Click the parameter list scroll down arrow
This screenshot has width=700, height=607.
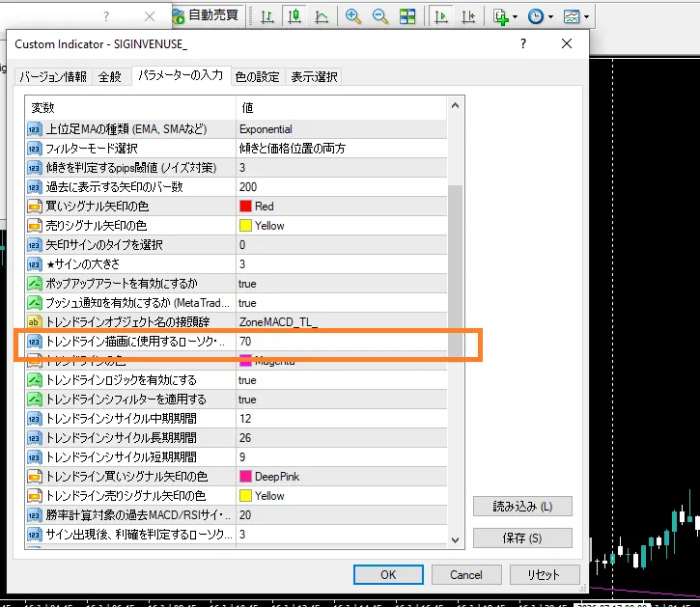click(456, 540)
